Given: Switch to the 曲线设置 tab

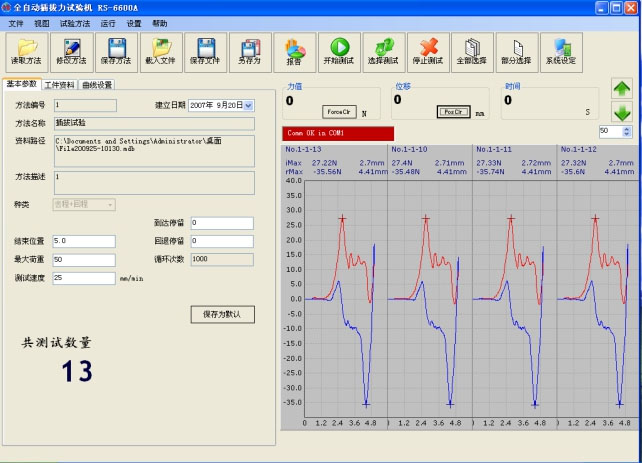Looking at the screenshot, I should [x=97, y=85].
